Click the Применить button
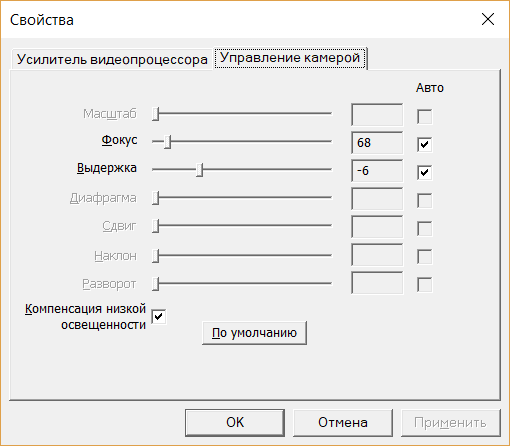The image size is (510, 446). [451, 423]
